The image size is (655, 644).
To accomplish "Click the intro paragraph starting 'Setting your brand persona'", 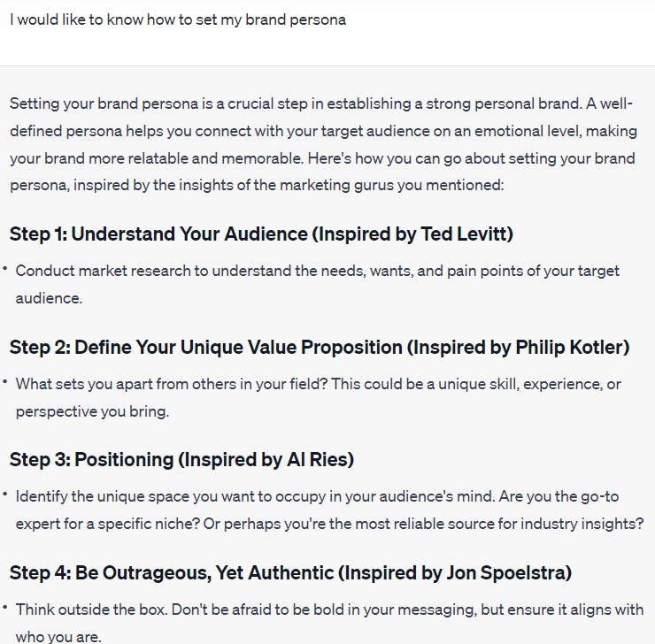I will click(323, 144).
